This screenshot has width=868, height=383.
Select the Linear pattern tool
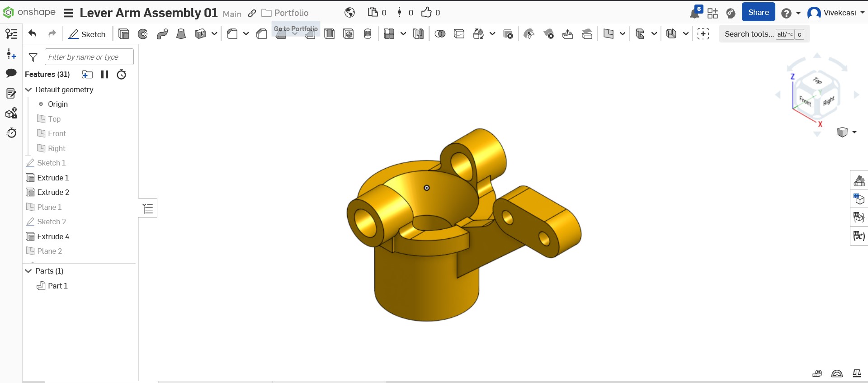point(389,34)
